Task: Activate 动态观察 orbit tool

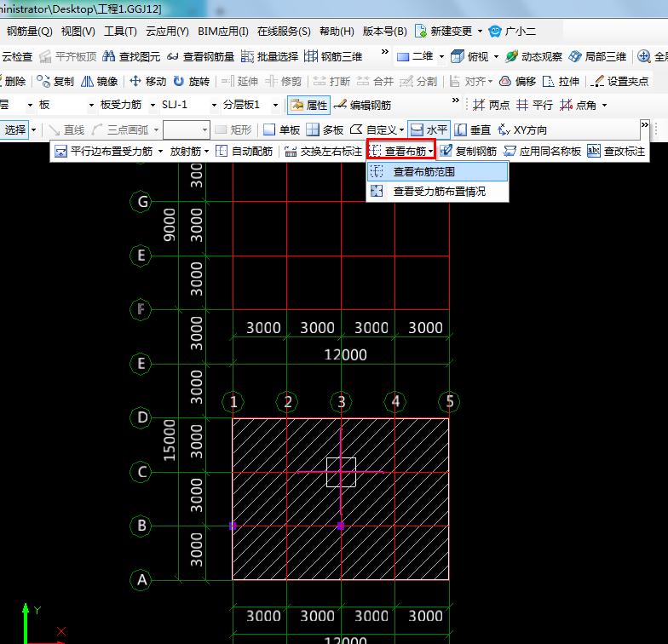Action: click(533, 56)
